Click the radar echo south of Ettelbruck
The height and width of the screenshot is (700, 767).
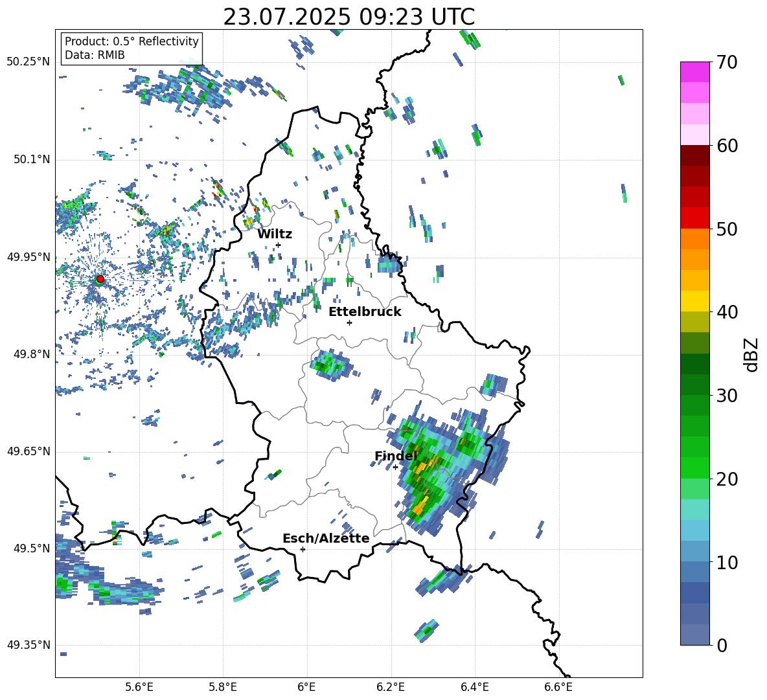[332, 365]
